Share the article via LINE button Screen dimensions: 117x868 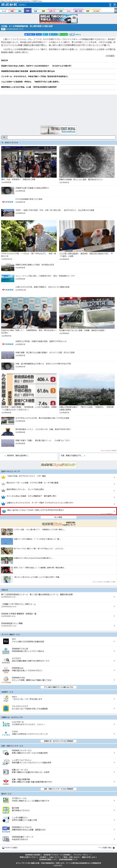63,34
